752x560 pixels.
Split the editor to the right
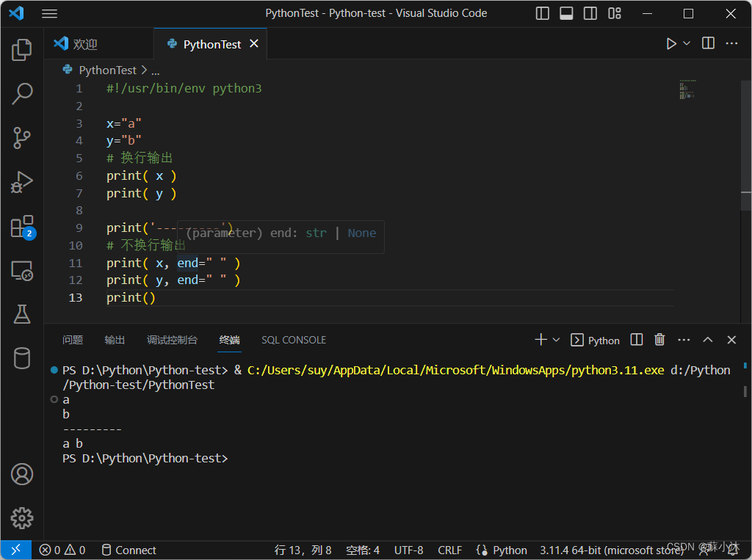click(708, 43)
